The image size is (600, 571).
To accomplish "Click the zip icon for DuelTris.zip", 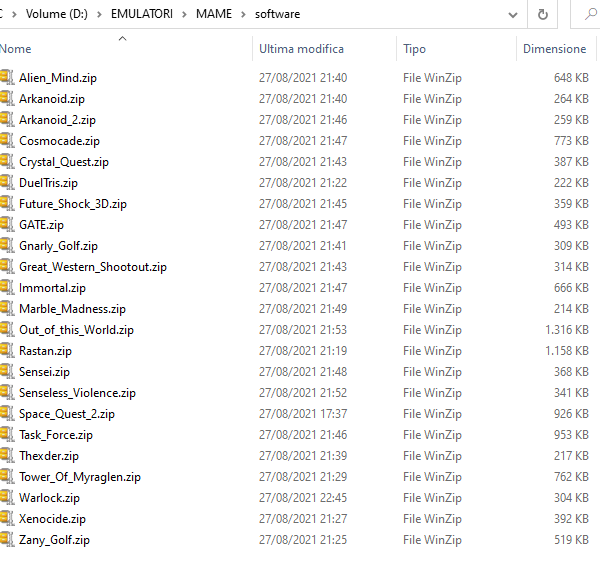I will [x=7, y=182].
